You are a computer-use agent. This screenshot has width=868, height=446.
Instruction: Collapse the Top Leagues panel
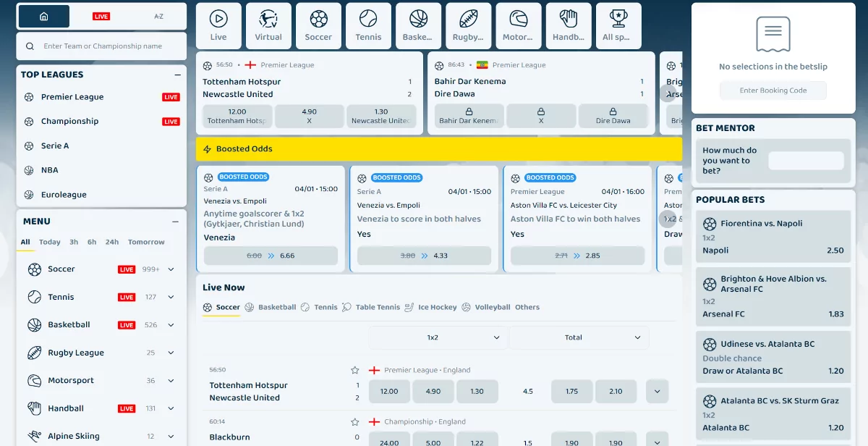point(177,75)
